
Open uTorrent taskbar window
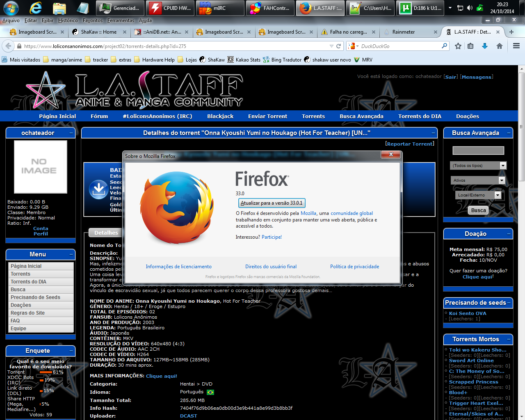(420, 8)
